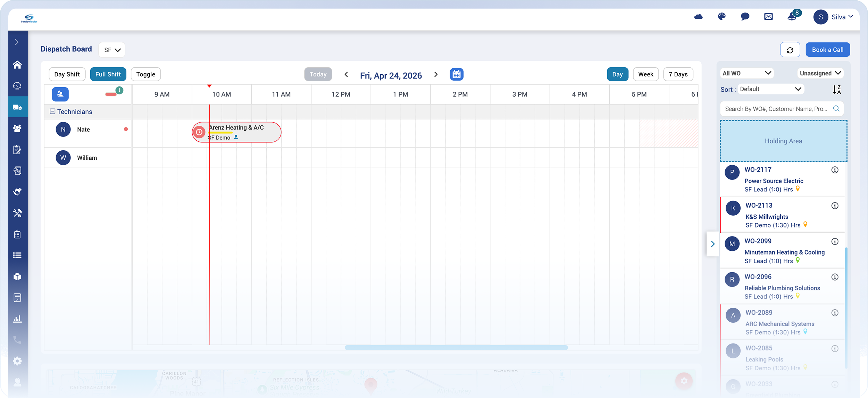Open WO-2096 Reliable Plumbing Solutions card

coord(783,287)
